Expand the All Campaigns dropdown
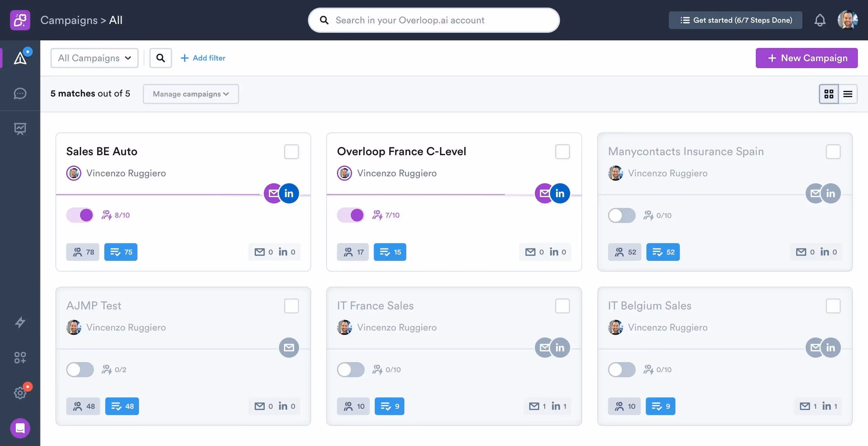This screenshot has width=868, height=446. tap(94, 58)
